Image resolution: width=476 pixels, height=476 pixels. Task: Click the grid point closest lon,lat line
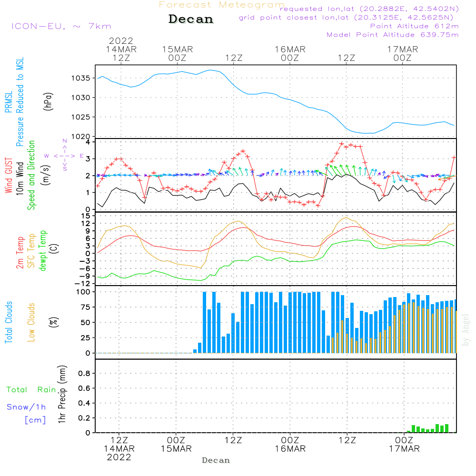click(346, 18)
